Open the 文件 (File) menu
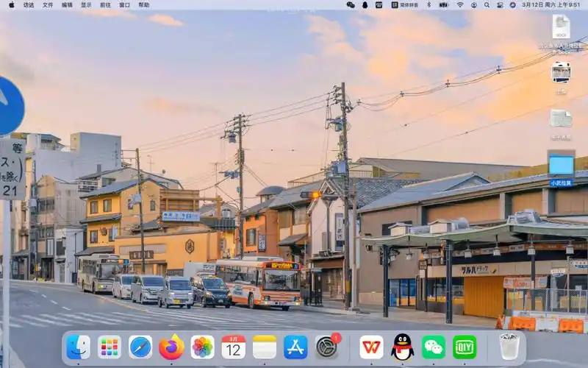The image size is (588, 368). click(x=48, y=4)
